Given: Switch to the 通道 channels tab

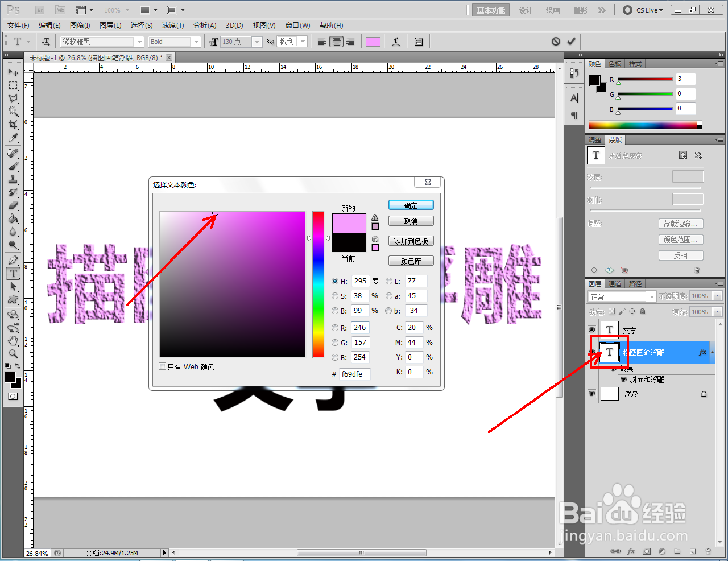Looking at the screenshot, I should click(615, 283).
